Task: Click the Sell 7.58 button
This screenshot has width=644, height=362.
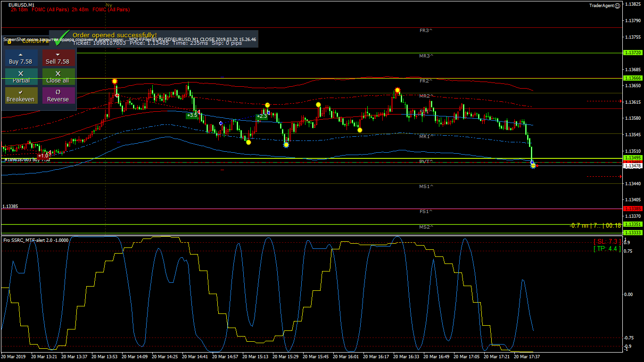Action: pyautogui.click(x=58, y=58)
